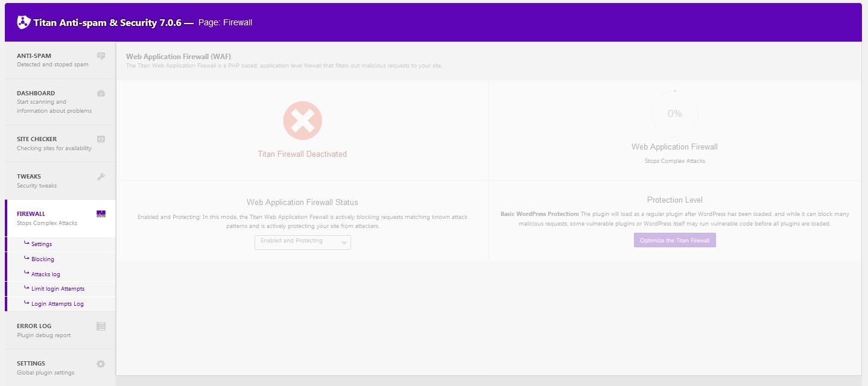Click the Basic WordPress Protection bold label
This screenshot has height=386, width=868.
[x=539, y=214]
